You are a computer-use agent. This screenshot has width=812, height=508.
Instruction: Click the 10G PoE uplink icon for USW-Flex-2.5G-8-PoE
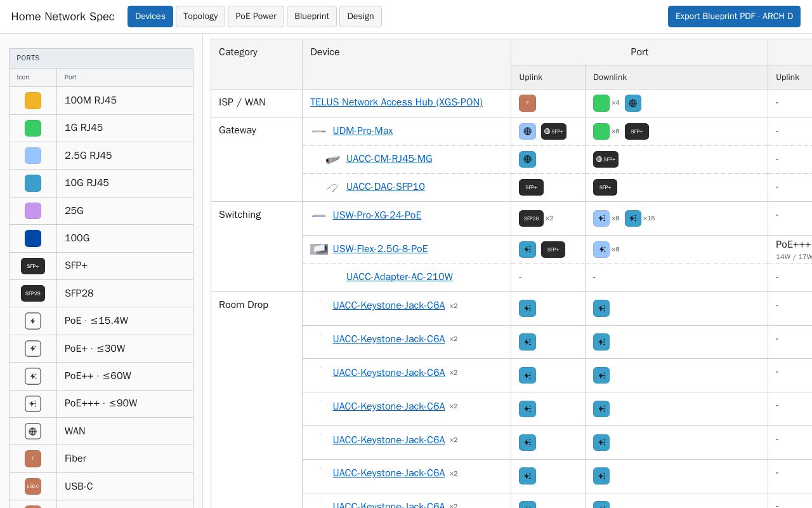point(527,250)
